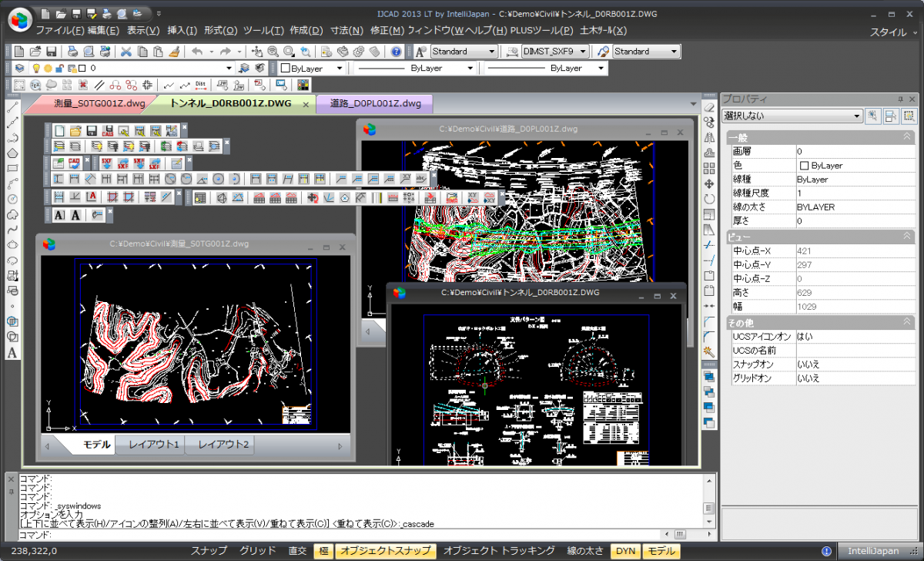Toggle 直交 ortho mode in status bar
924x561 pixels.
[x=297, y=551]
